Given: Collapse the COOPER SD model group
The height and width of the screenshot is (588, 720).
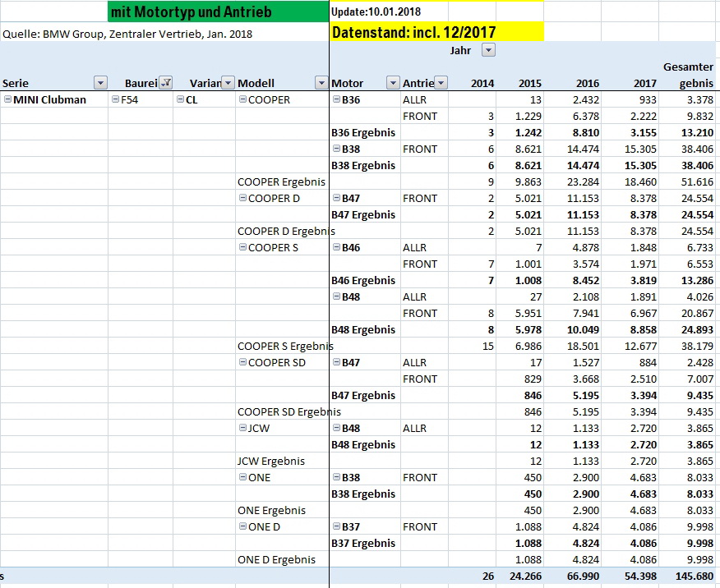Looking at the screenshot, I should coord(243,362).
